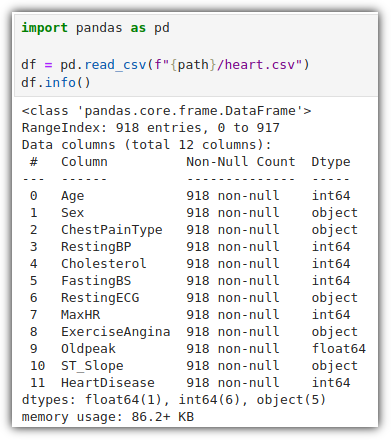Click heart.csv filename string in code
The height and width of the screenshot is (440, 391).
click(260, 64)
